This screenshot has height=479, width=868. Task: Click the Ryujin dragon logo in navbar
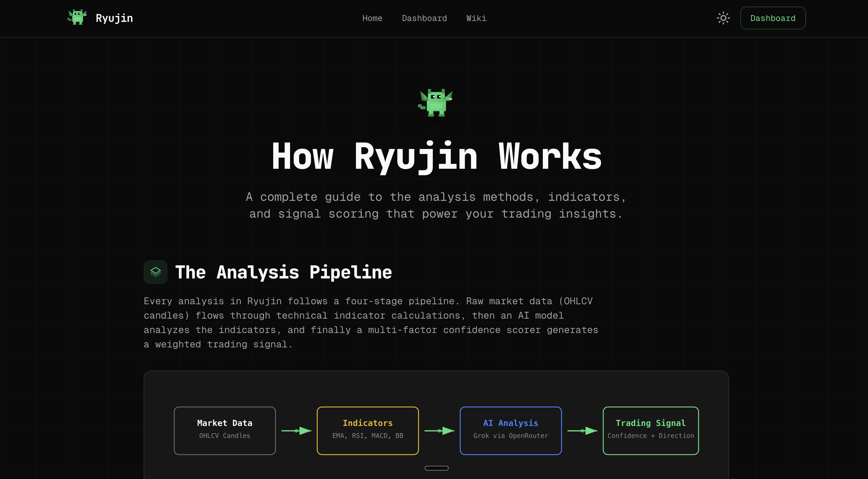(x=77, y=17)
